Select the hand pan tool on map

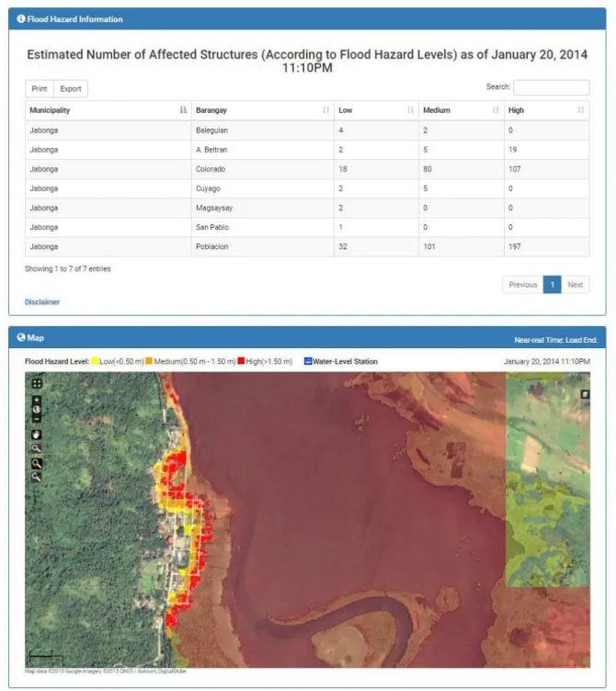pos(37,435)
